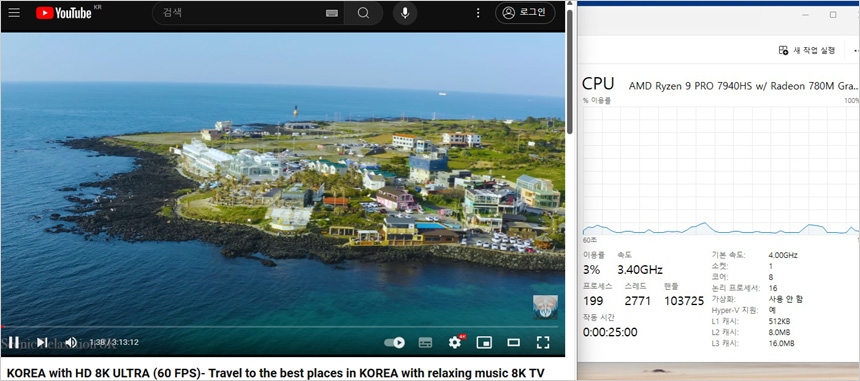
Task: Switch to miniplayer mode
Action: click(484, 343)
